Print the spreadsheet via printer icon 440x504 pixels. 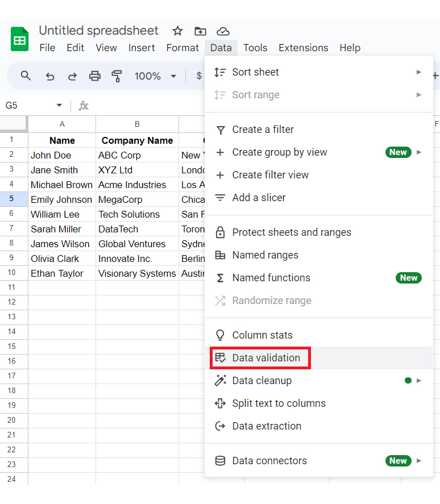click(95, 76)
